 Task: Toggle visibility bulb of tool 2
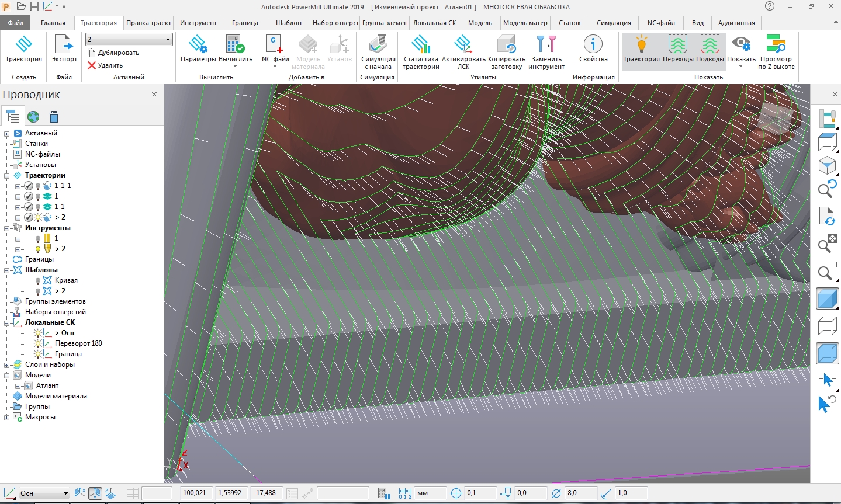(x=38, y=249)
